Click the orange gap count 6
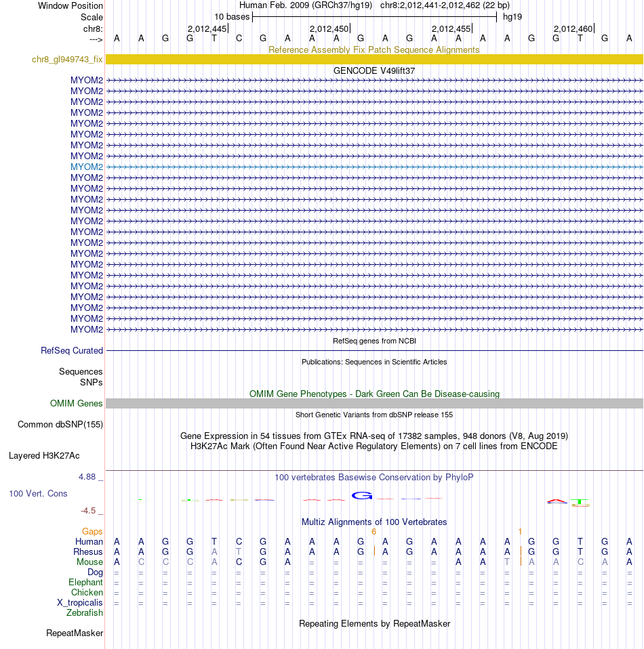The height and width of the screenshot is (649, 644). (x=374, y=531)
